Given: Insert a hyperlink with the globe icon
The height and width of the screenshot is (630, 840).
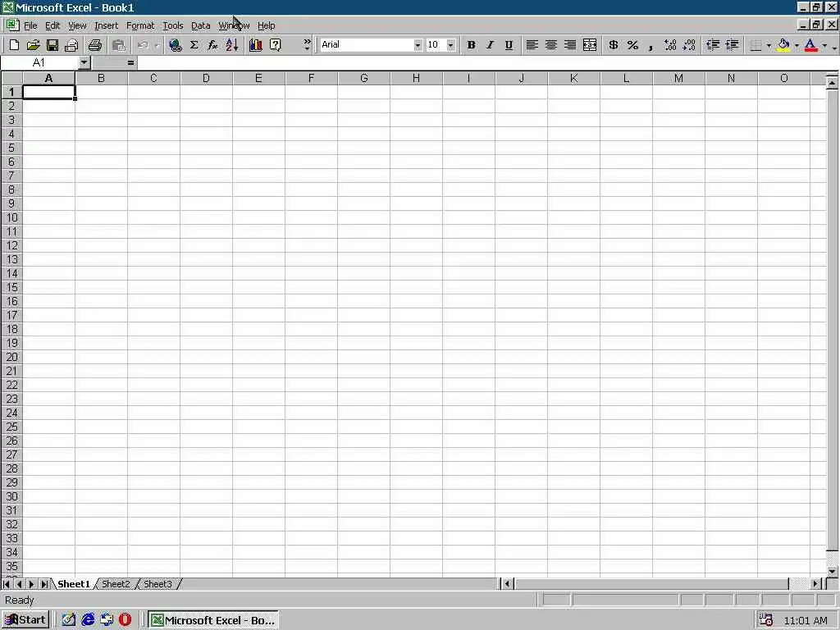Looking at the screenshot, I should click(175, 45).
